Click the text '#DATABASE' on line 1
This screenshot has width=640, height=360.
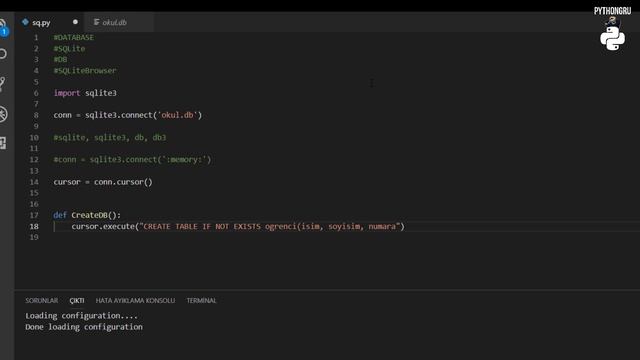click(x=73, y=38)
